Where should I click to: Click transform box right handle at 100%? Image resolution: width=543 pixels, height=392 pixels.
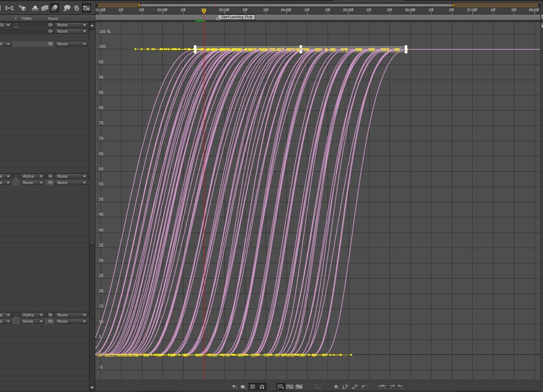pyautogui.click(x=406, y=49)
